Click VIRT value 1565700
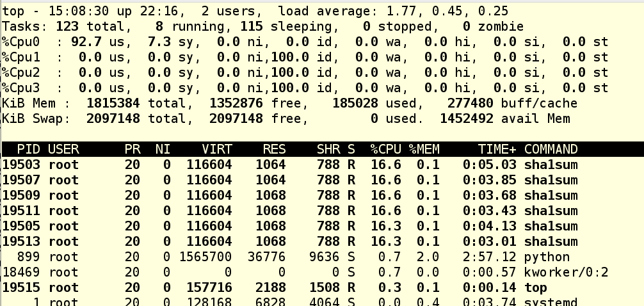644x306 pixels. coord(205,257)
